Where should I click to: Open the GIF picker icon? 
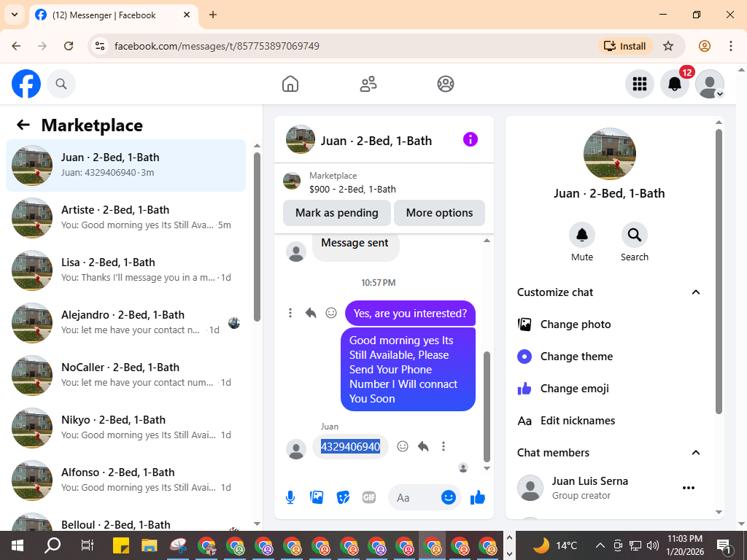point(369,497)
